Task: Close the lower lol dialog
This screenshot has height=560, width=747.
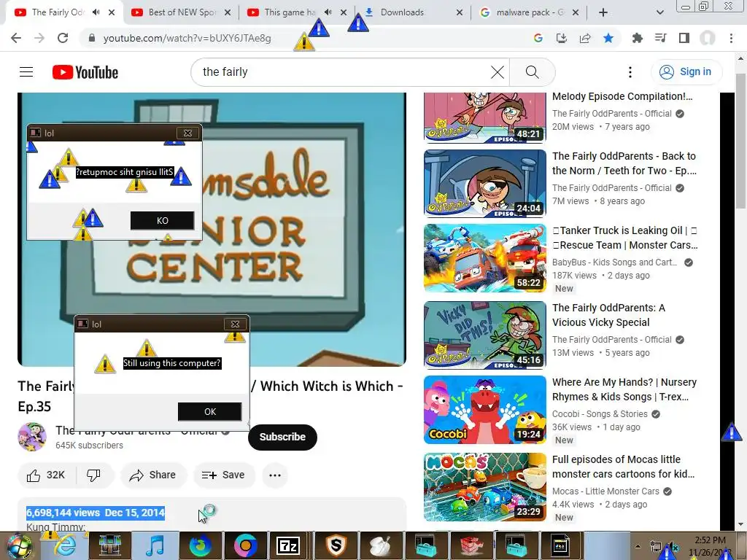Action: (x=235, y=324)
